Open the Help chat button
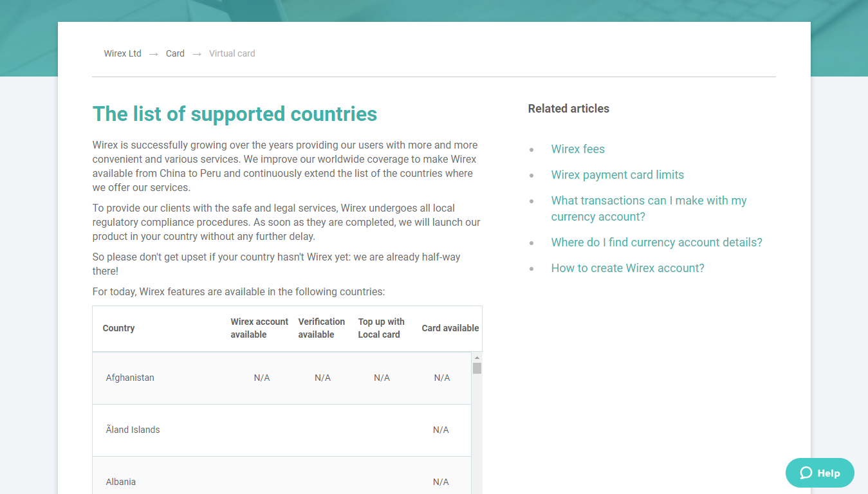This screenshot has height=494, width=868. [820, 473]
